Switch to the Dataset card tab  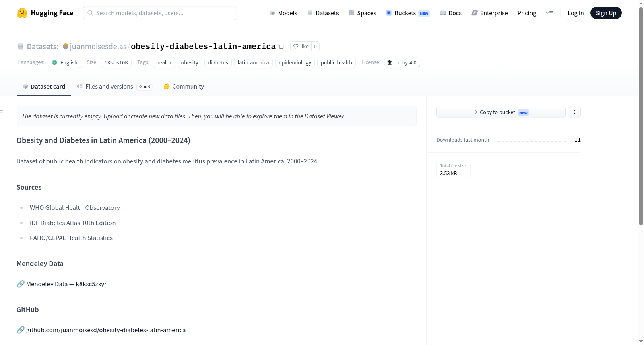44,87
